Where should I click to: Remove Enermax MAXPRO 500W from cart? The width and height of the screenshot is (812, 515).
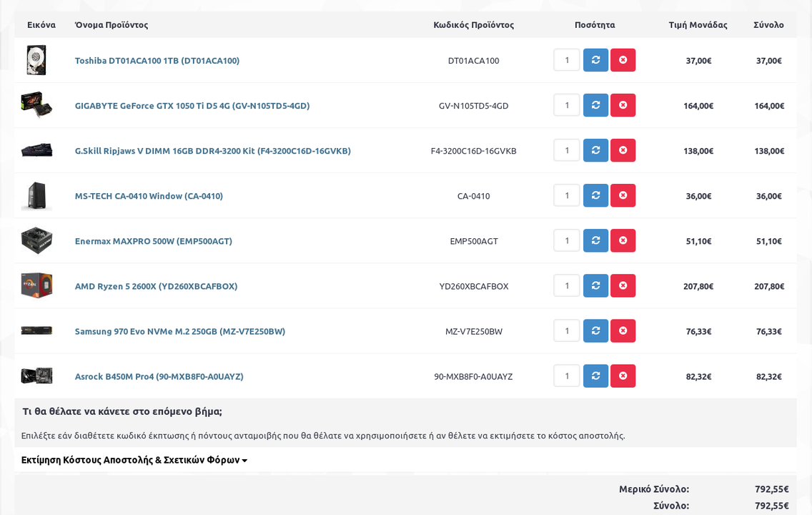tap(623, 240)
